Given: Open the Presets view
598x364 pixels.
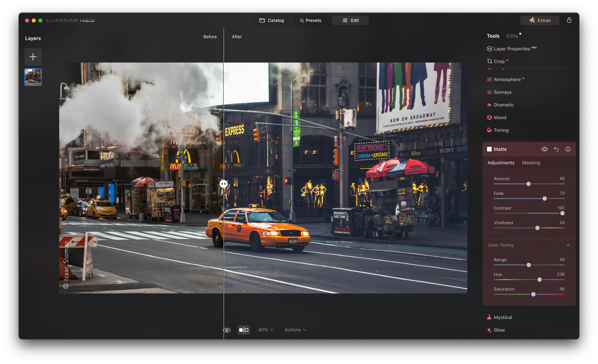Looking at the screenshot, I should (x=310, y=20).
